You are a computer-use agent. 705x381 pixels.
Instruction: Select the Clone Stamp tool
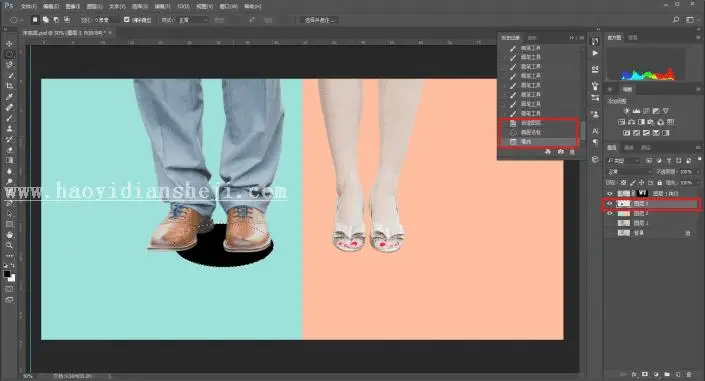9,129
